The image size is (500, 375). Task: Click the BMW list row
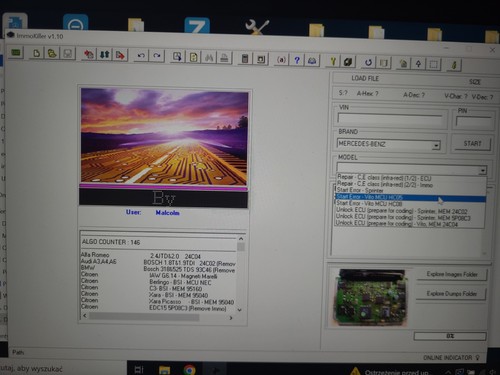point(159,269)
